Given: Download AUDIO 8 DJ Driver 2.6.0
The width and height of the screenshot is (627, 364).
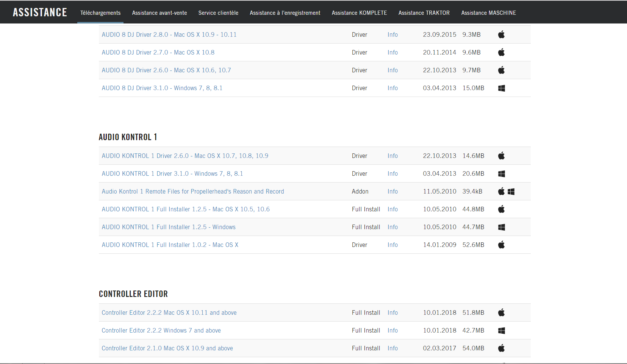Looking at the screenshot, I should tap(166, 70).
